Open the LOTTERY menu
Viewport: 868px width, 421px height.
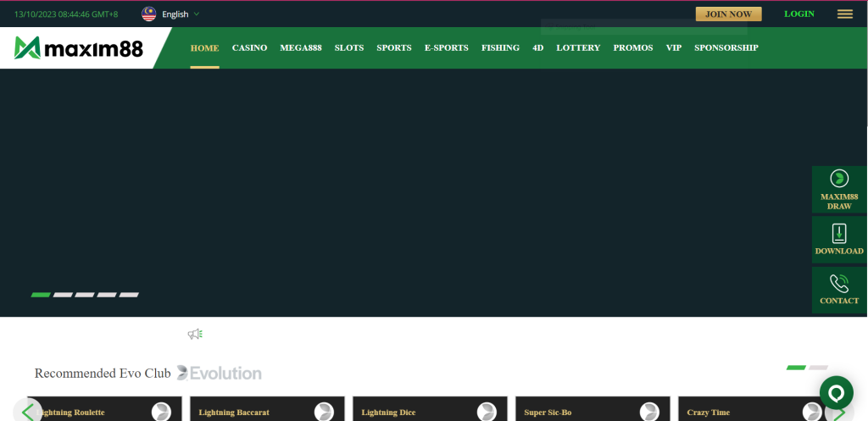click(x=578, y=47)
